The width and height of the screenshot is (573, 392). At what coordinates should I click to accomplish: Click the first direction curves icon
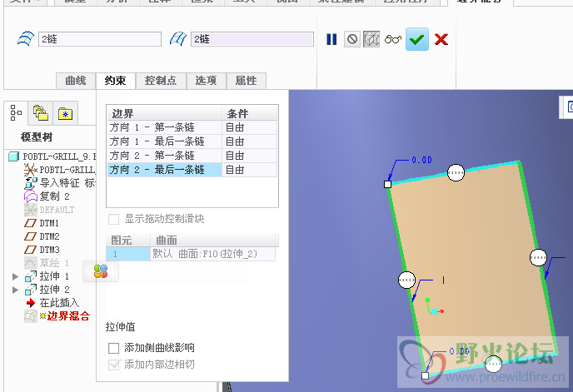(26, 39)
